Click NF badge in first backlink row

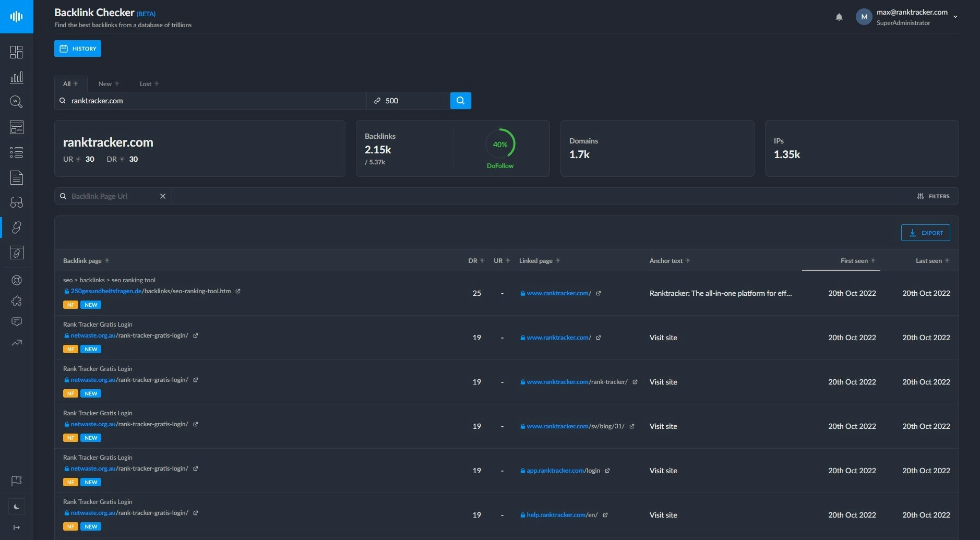pos(70,305)
